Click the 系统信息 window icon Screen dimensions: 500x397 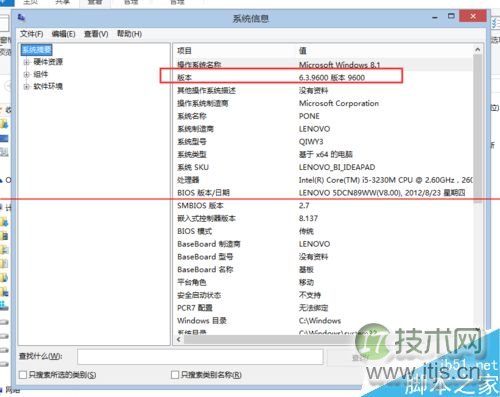[21, 18]
